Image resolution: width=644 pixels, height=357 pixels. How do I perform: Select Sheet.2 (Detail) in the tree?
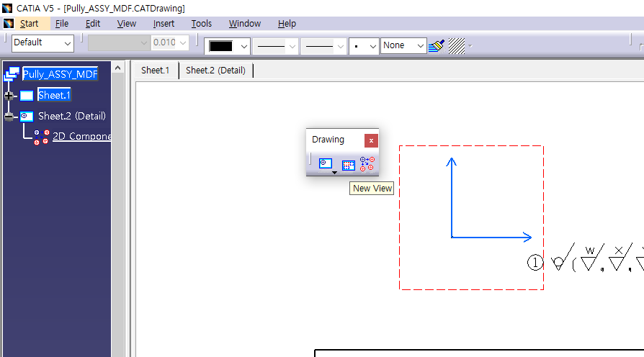click(x=72, y=116)
